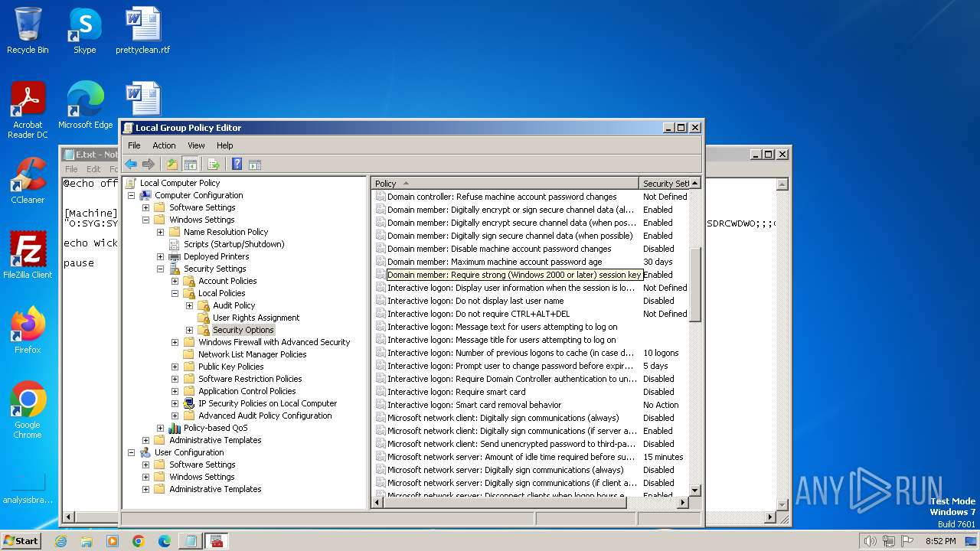
Task: Open CCleaner desktop shortcut
Action: (28, 181)
